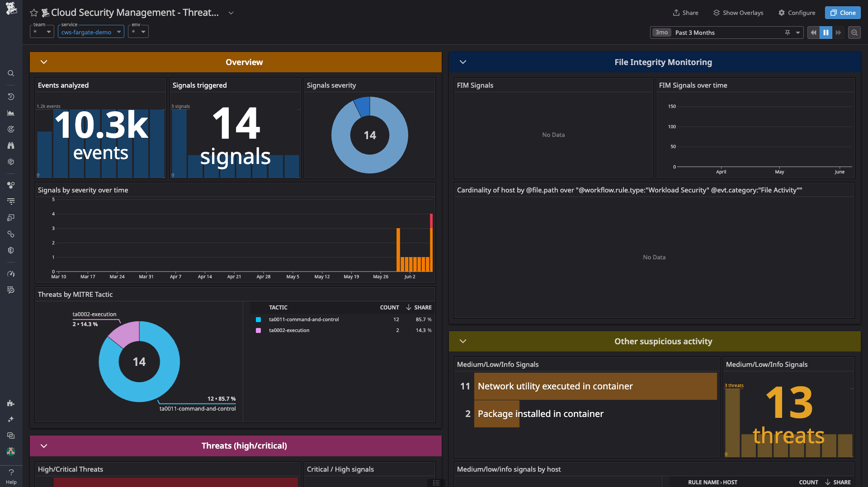Collapse the Overview section

[44, 62]
